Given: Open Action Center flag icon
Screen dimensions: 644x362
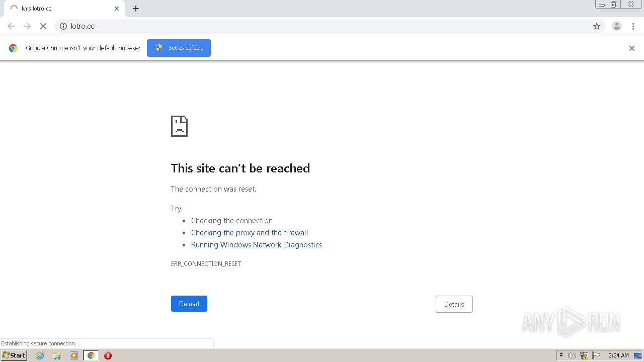Looking at the screenshot, I should click(596, 355).
